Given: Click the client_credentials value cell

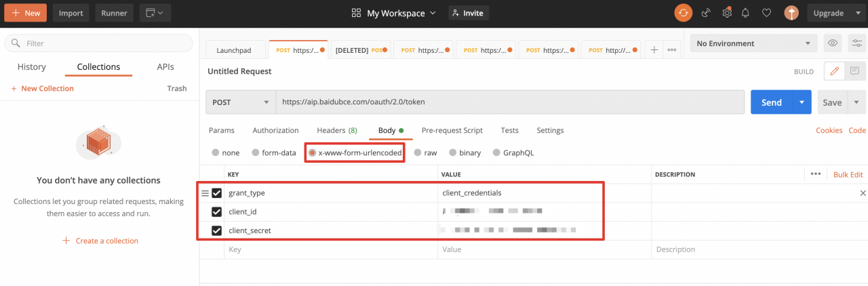Looking at the screenshot, I should click(545, 193).
